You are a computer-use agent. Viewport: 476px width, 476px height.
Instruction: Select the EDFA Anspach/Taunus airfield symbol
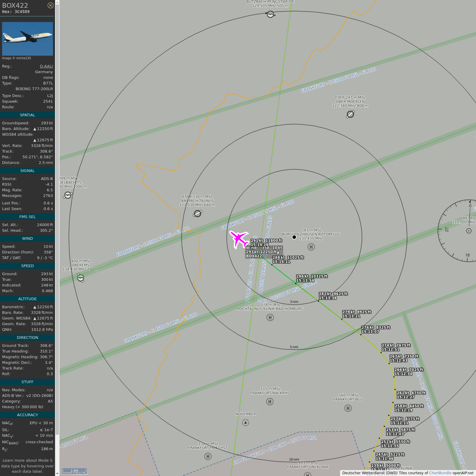point(197,214)
